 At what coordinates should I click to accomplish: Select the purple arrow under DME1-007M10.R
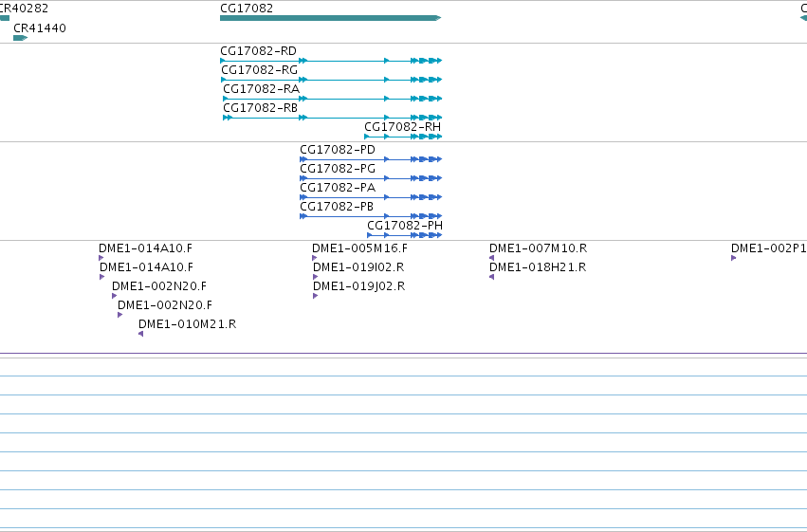tap(491, 258)
